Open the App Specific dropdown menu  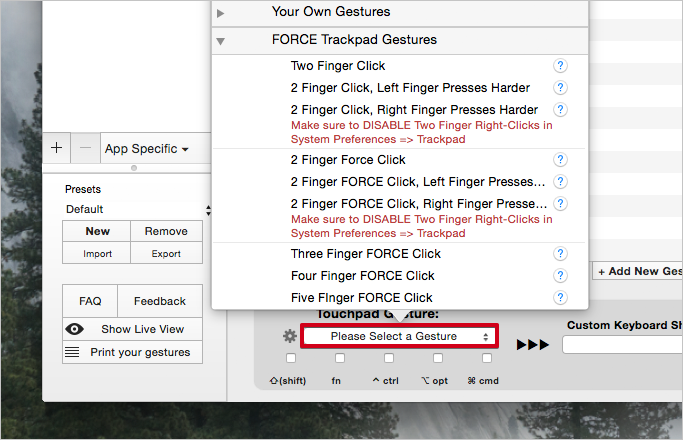tap(146, 149)
